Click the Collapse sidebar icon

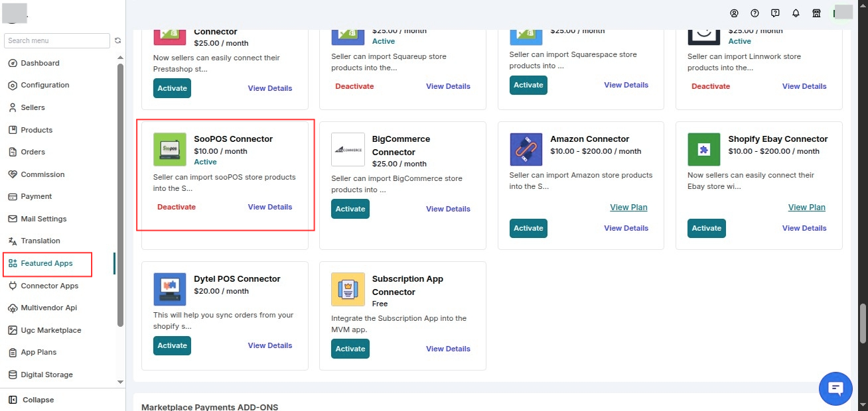(13, 400)
